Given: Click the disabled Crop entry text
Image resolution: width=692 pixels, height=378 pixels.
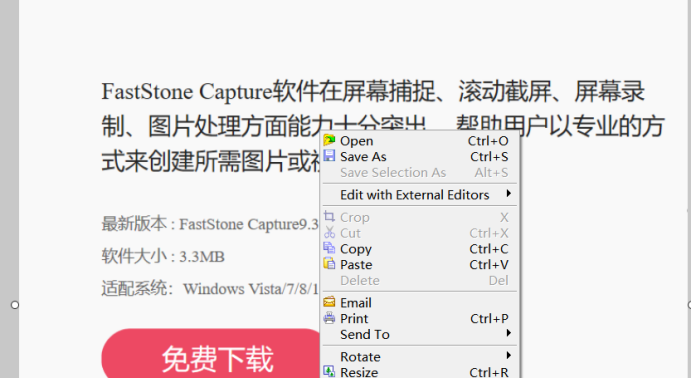Looking at the screenshot, I should tap(354, 217).
